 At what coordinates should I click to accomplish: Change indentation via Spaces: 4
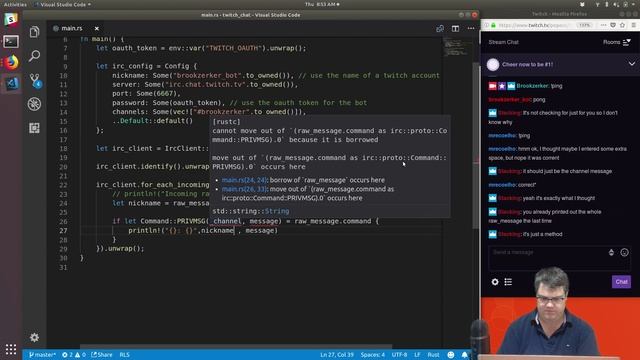click(372, 355)
